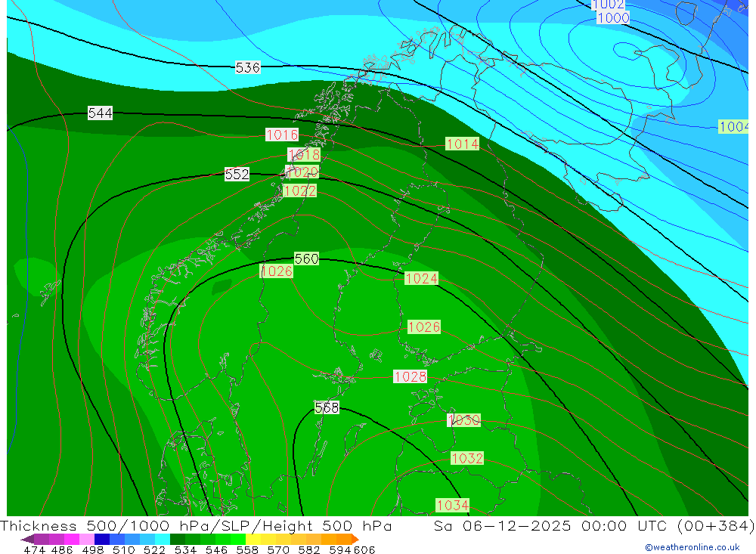Select the red 1016 pressure label
This screenshot has height=554, width=756.
point(282,135)
